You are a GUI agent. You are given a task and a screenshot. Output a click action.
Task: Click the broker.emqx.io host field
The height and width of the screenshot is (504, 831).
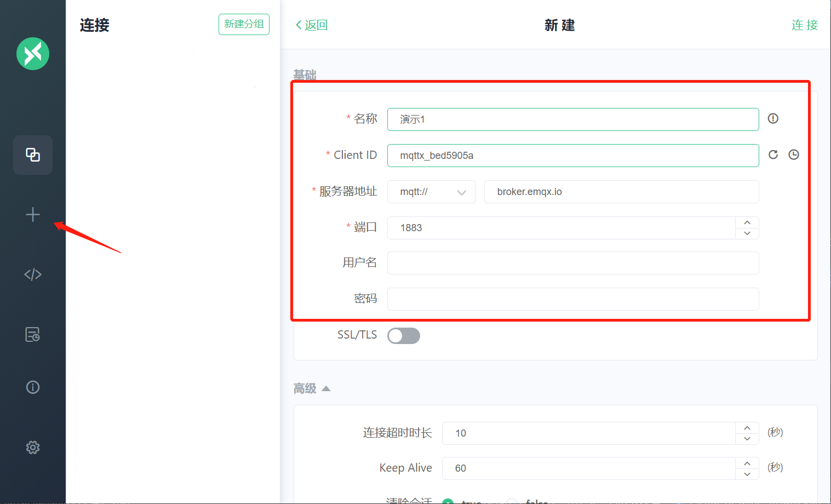[621, 192]
